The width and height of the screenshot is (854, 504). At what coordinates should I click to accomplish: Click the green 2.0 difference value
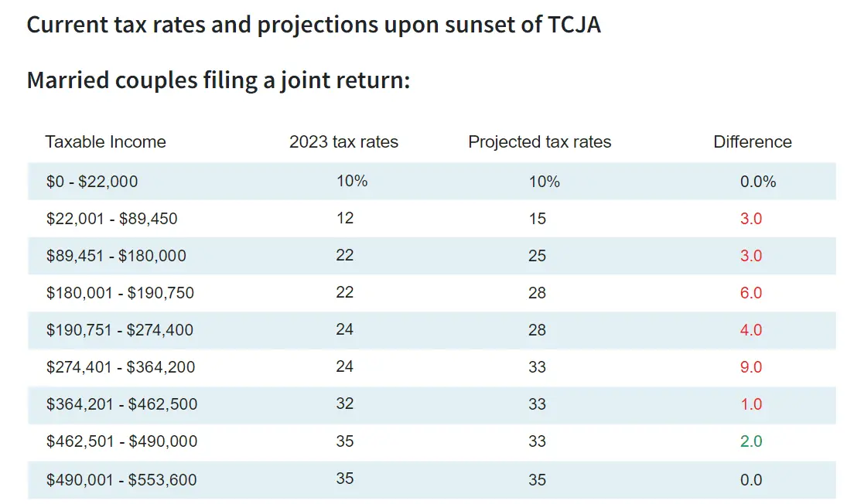tap(751, 441)
